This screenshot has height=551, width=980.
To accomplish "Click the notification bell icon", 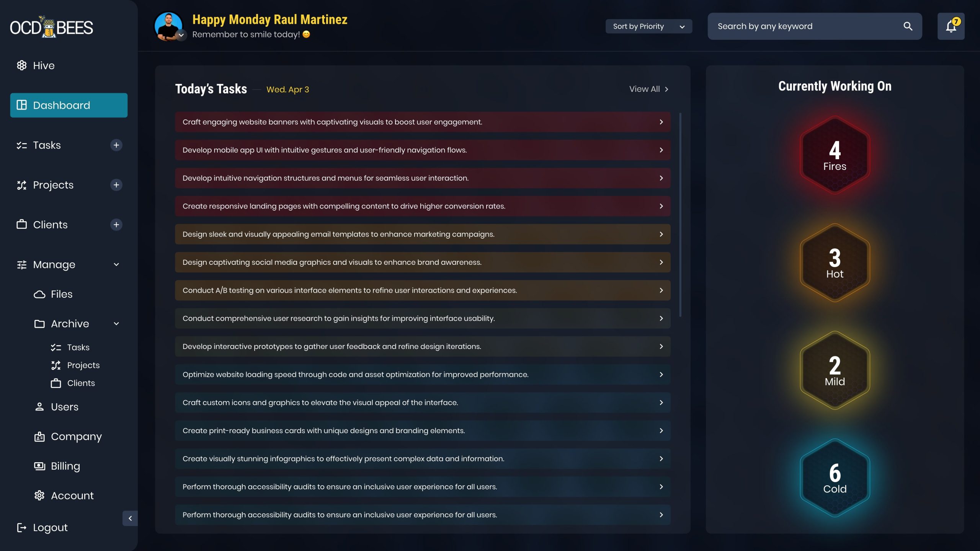I will 951,26.
